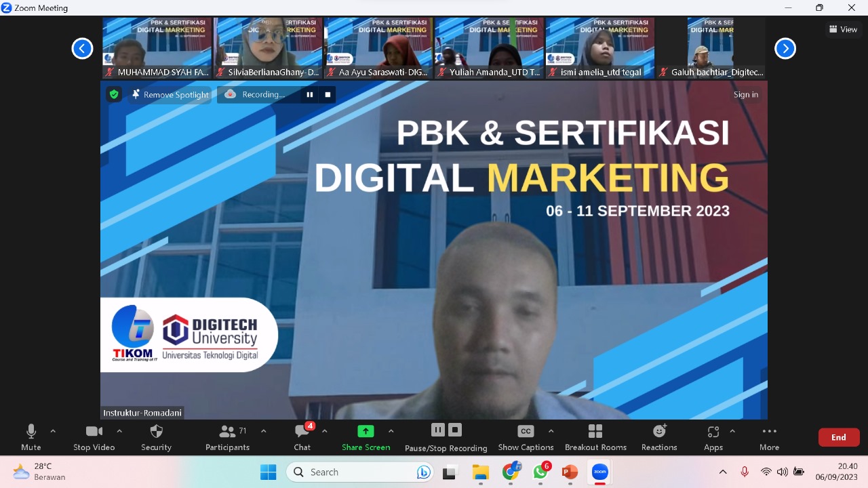Viewport: 868px width, 488px height.
Task: Select the next participants page arrow
Action: click(x=785, y=48)
